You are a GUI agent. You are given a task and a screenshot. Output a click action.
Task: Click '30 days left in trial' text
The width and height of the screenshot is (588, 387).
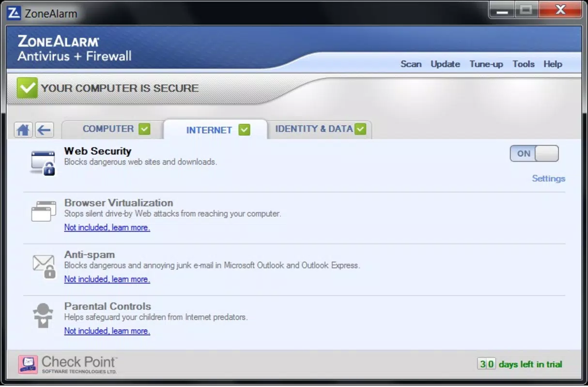tap(520, 364)
